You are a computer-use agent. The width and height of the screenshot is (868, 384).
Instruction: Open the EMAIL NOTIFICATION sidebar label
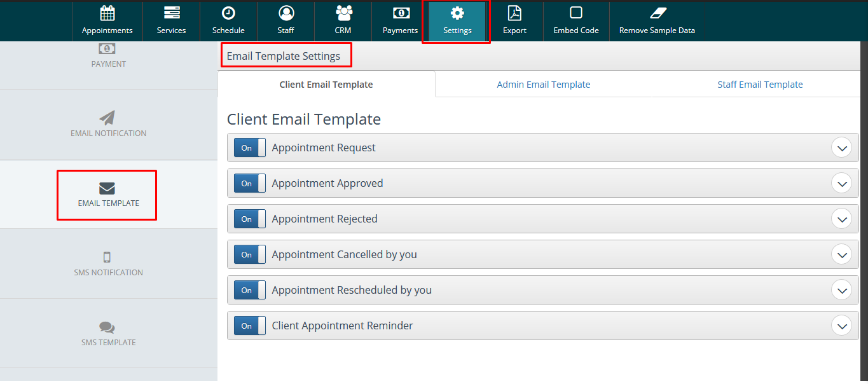[109, 134]
